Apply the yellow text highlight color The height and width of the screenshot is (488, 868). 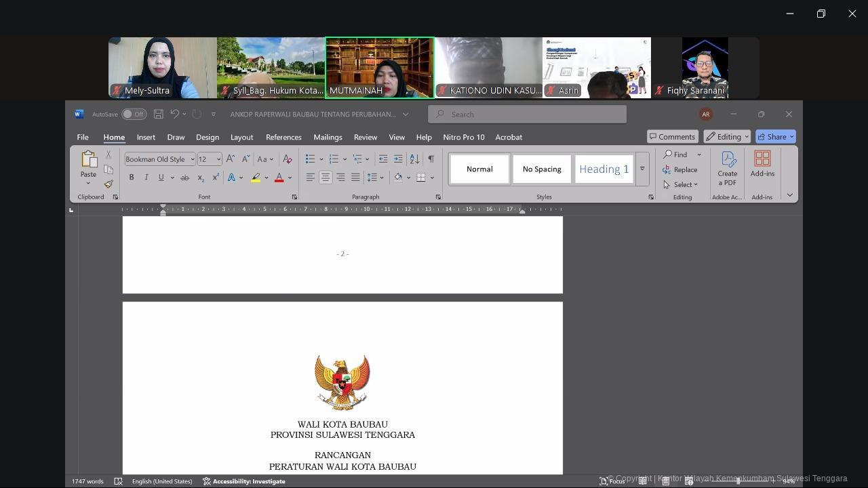[256, 178]
